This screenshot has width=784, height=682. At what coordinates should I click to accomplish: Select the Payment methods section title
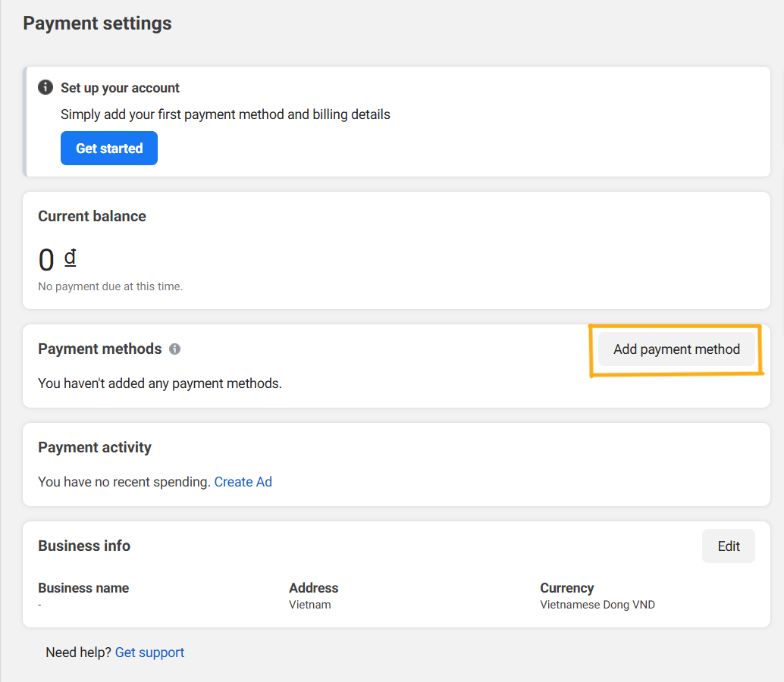pyautogui.click(x=99, y=349)
